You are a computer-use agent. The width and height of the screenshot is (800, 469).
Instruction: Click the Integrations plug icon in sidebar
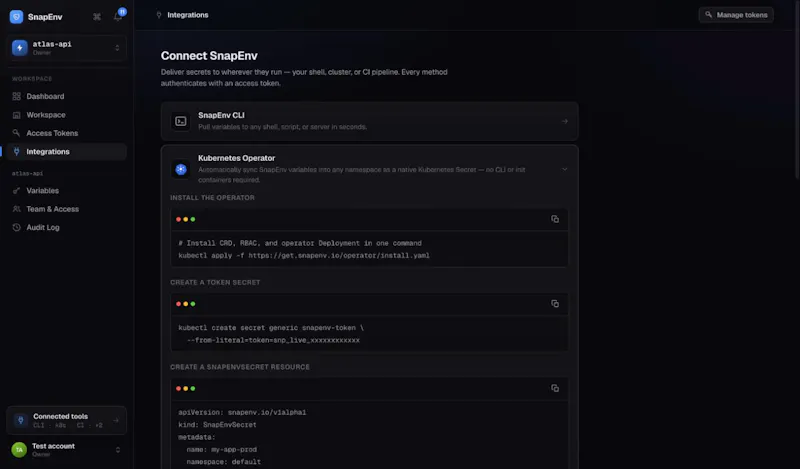tap(16, 152)
